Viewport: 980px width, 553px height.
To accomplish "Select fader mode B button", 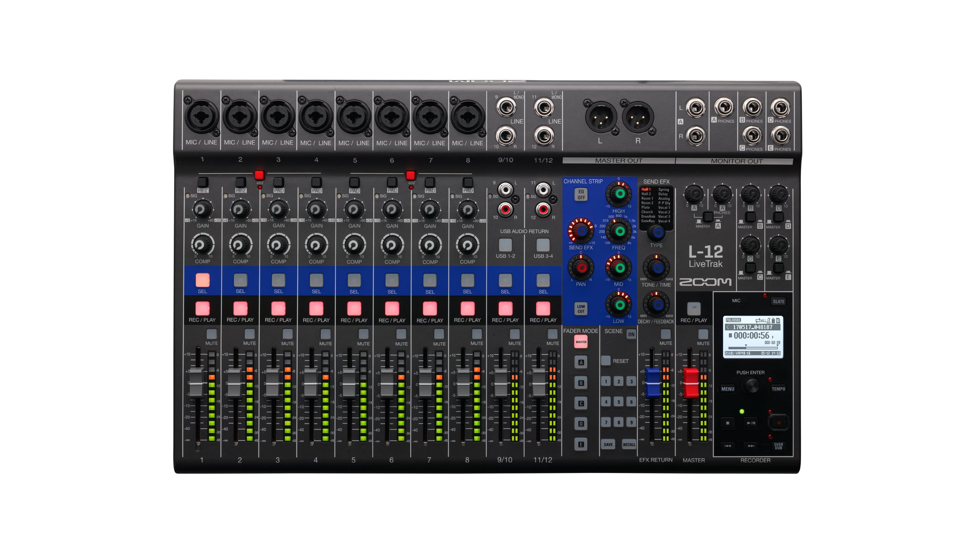I will click(x=581, y=383).
